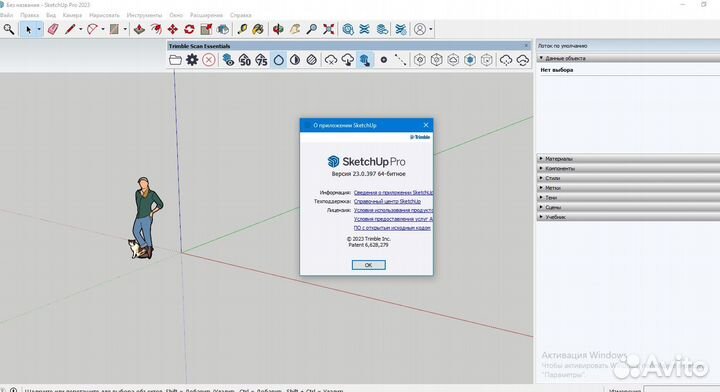Select the Zoom magnifier tool
This screenshot has width=720, height=392.
(311, 29)
